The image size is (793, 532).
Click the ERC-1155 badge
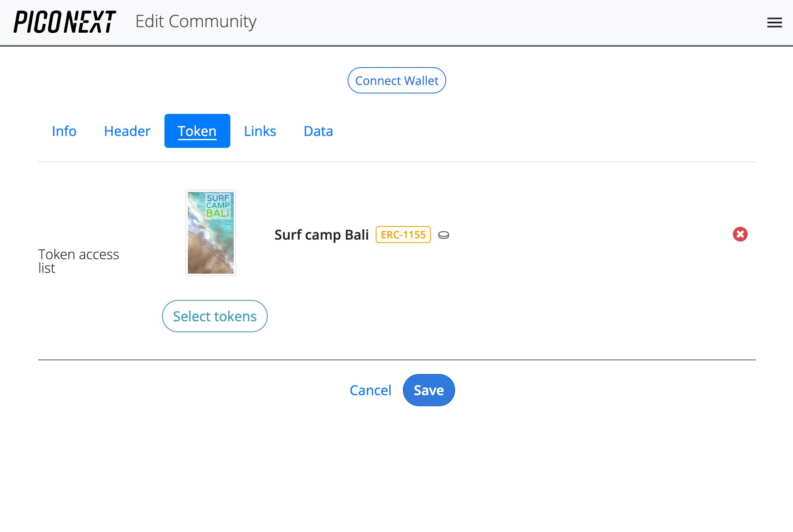click(403, 235)
